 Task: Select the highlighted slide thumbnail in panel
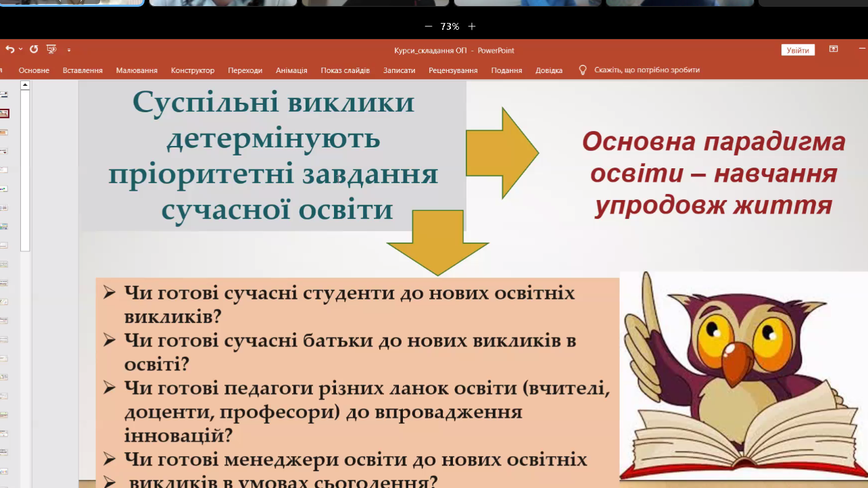tap(4, 114)
